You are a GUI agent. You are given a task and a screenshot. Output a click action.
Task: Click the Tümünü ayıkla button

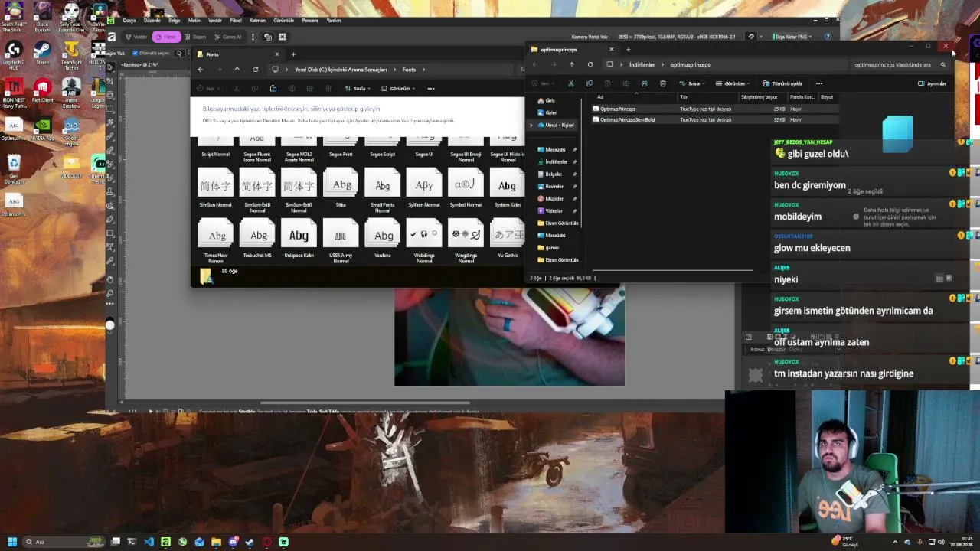tap(782, 83)
